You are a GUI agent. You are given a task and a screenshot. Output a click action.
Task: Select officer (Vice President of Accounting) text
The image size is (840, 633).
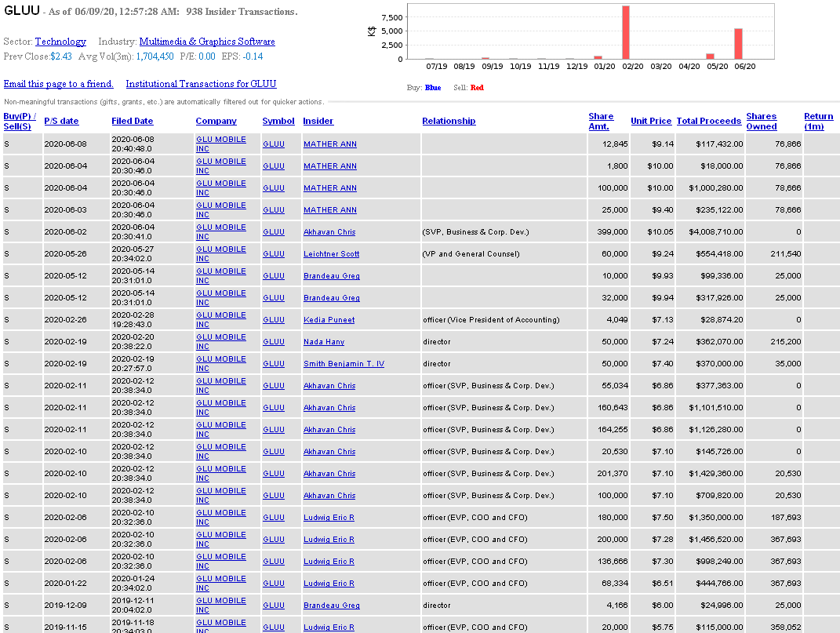point(491,320)
